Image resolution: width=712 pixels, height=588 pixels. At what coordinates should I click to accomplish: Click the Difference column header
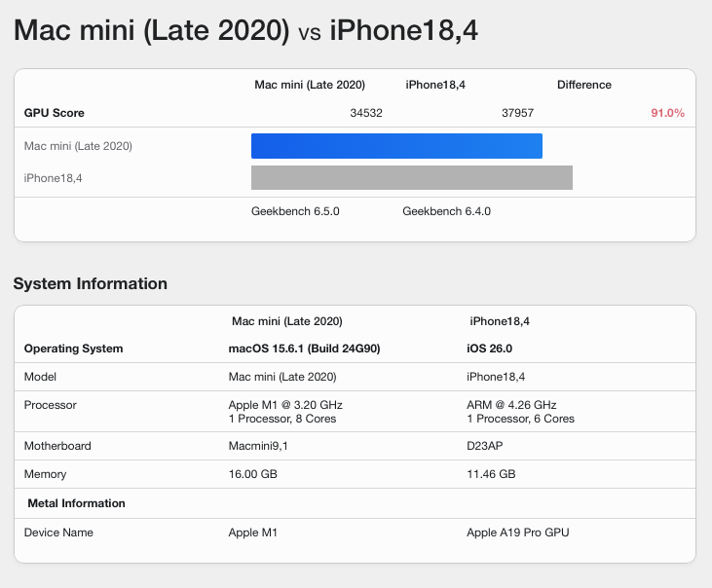[x=584, y=85]
